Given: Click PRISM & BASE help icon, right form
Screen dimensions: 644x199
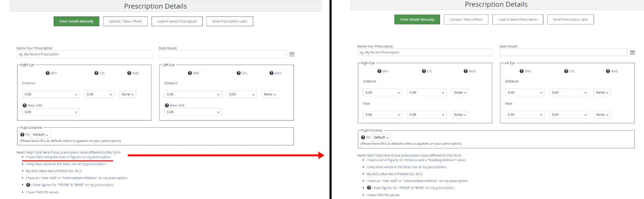Looking at the screenshot, I should 369,188.
